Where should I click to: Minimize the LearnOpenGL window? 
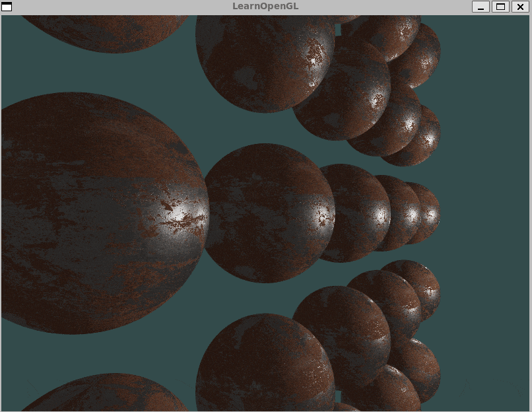tap(481, 7)
